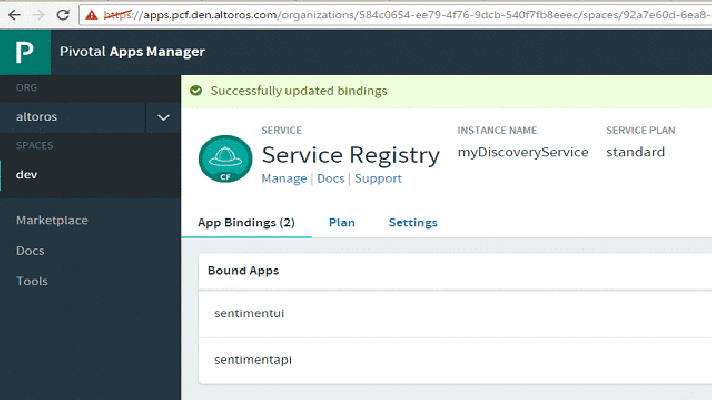Click the Bound Apps header
The height and width of the screenshot is (400, 712).
pos(243,271)
